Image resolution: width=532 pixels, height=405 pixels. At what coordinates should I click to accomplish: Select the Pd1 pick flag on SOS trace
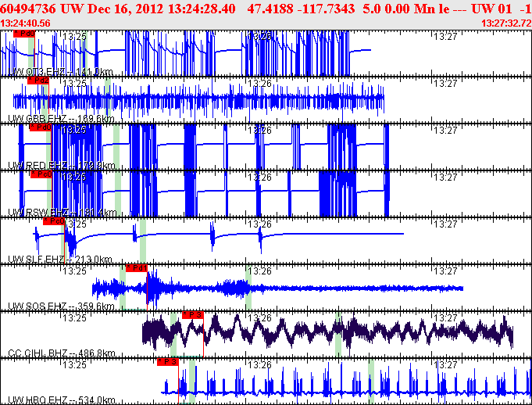tap(136, 268)
